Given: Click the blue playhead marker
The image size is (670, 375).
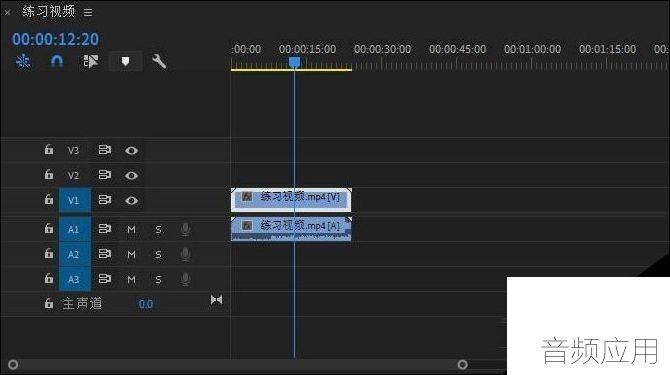Looking at the screenshot, I should (294, 62).
